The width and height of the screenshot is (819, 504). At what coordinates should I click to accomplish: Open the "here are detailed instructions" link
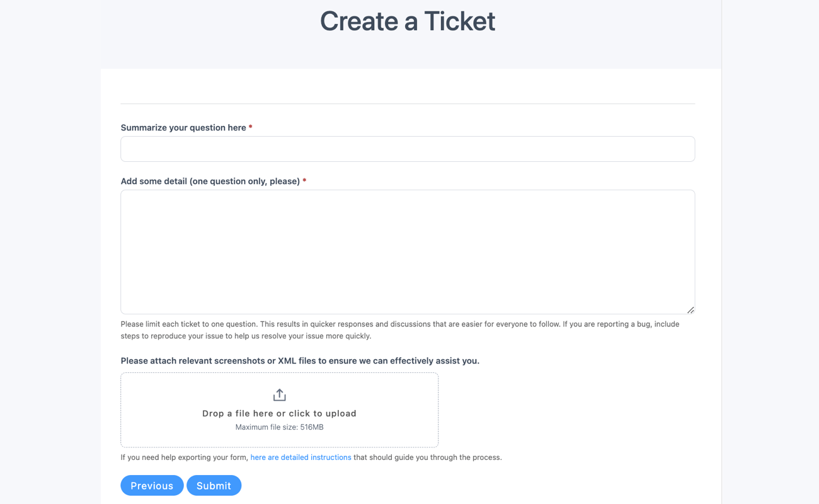[301, 457]
